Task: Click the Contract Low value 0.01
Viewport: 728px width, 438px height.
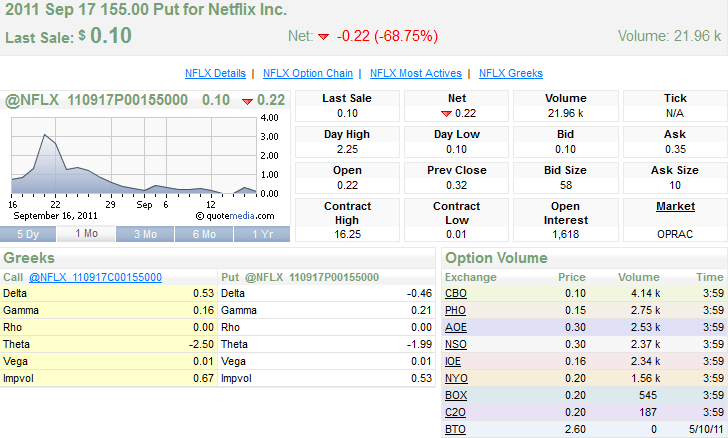Action: coord(456,235)
